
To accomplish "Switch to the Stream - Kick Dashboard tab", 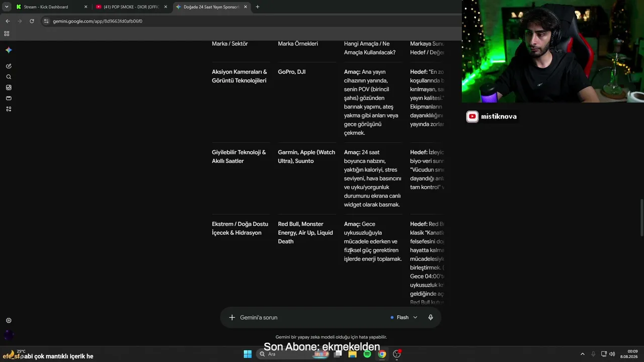I will point(51,7).
